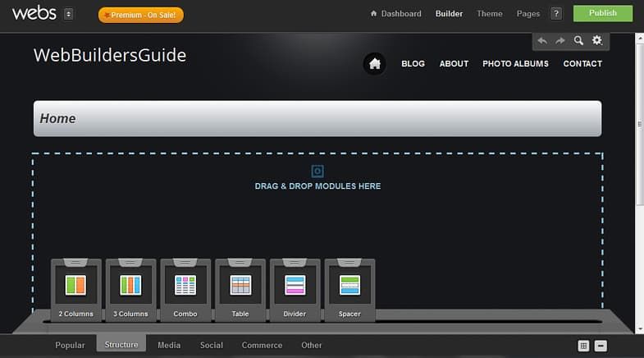Open the site switcher next to webs logo

[x=69, y=14]
